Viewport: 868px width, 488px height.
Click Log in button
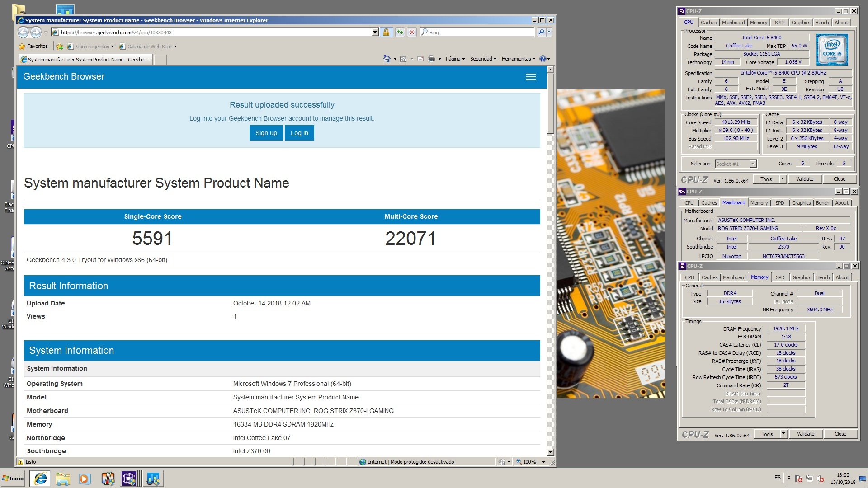pos(299,133)
